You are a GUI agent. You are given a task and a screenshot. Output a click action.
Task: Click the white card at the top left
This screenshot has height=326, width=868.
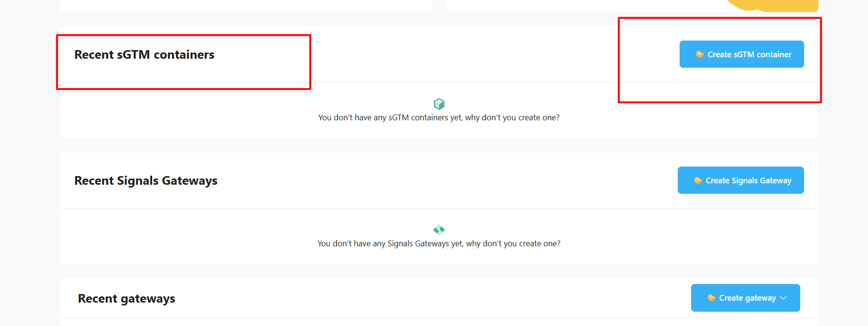(x=246, y=5)
